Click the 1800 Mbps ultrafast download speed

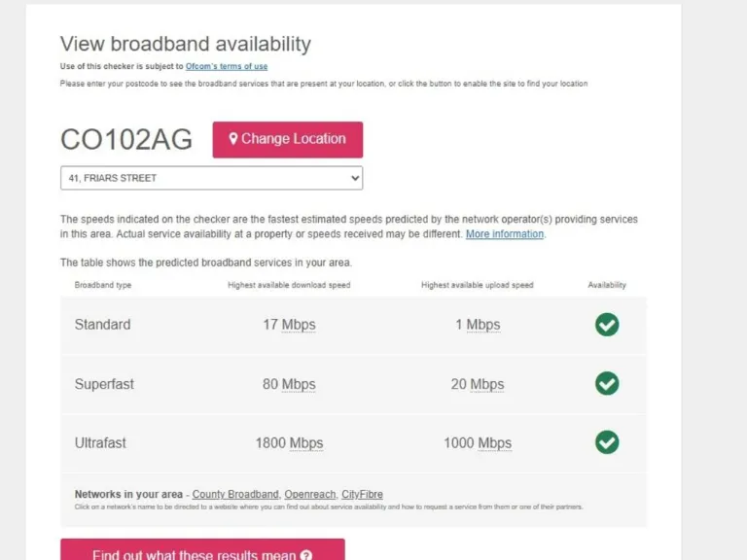click(x=289, y=443)
